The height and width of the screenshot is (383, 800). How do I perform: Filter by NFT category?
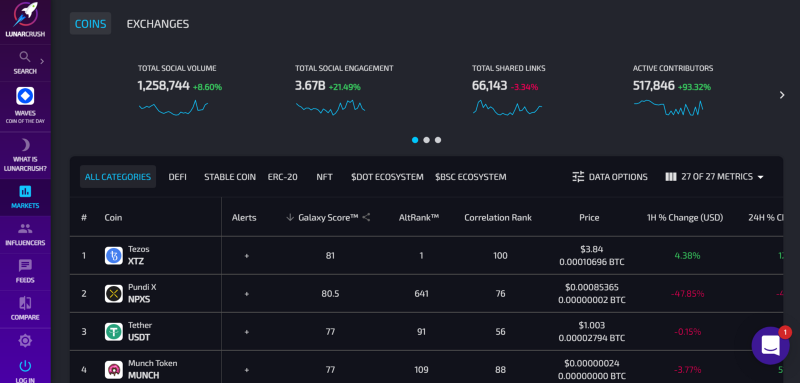pos(324,177)
